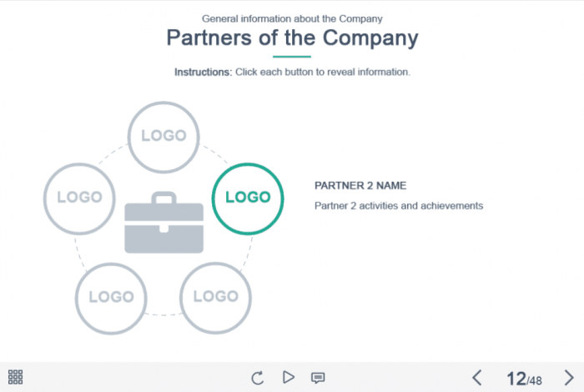Open the notes speech bubble icon
584x392 pixels.
318,377
